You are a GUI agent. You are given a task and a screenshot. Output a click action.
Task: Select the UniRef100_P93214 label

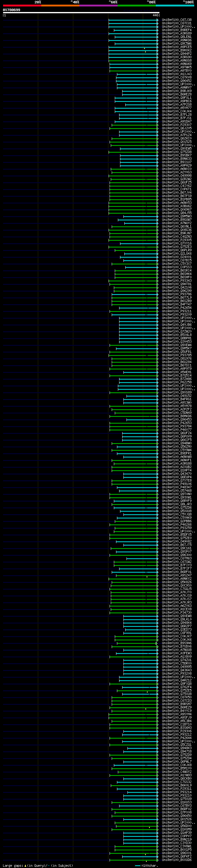[177, 792]
